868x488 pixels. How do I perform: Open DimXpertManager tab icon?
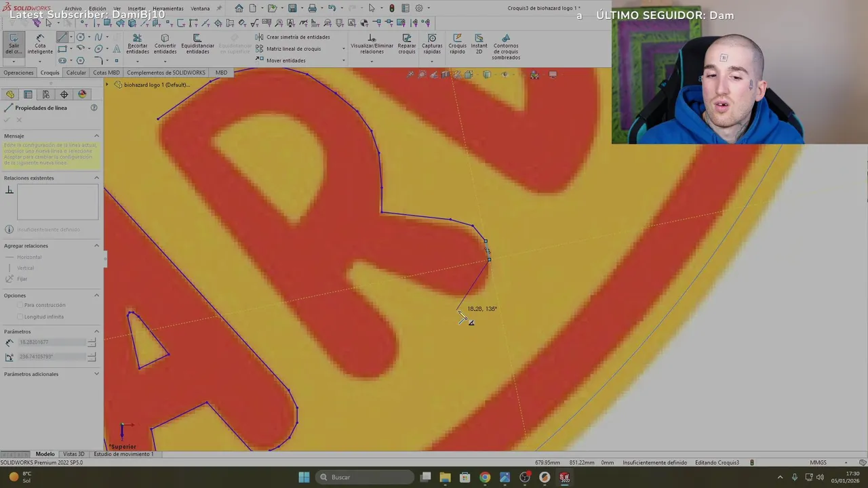click(64, 94)
